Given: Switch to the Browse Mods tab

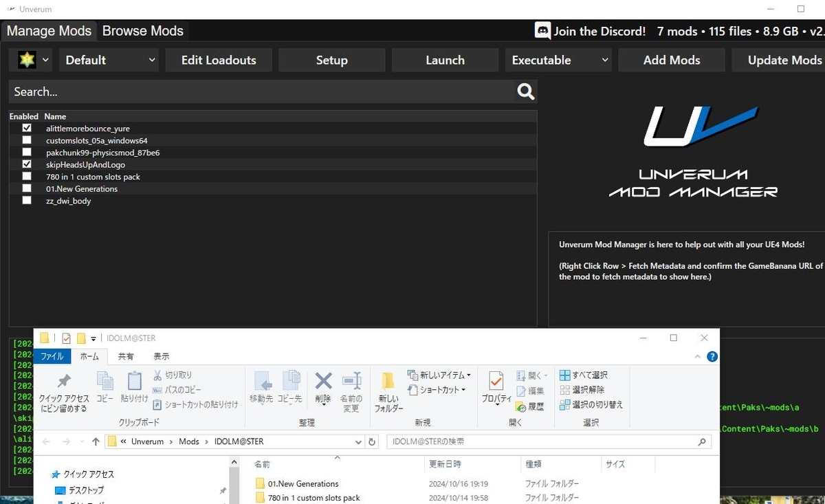Looking at the screenshot, I should pyautogui.click(x=143, y=31).
